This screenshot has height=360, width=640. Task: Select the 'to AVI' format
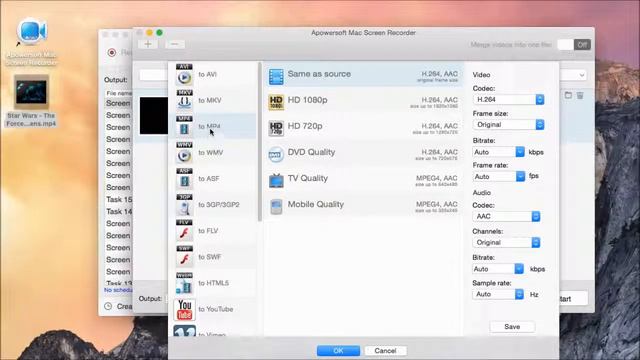(x=213, y=74)
